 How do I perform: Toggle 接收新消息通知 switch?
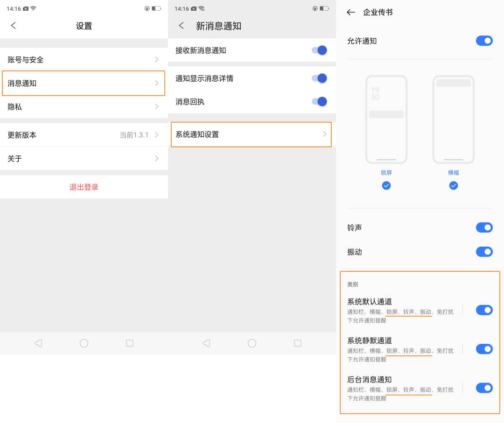coord(320,50)
